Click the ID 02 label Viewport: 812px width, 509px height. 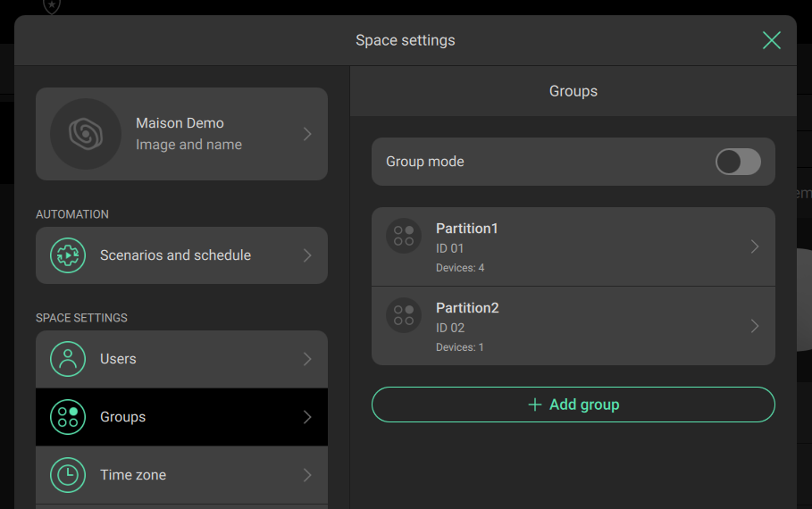point(450,328)
